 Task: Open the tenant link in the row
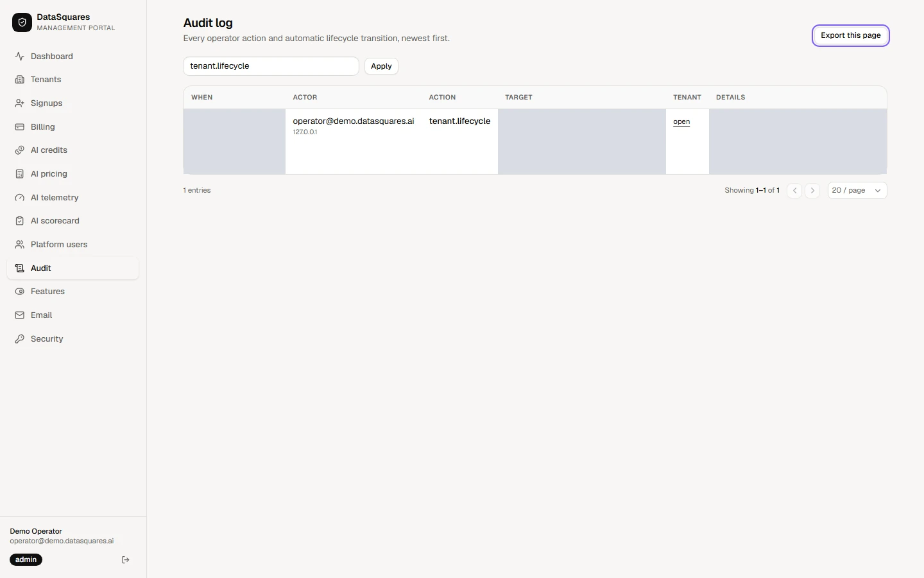point(681,122)
